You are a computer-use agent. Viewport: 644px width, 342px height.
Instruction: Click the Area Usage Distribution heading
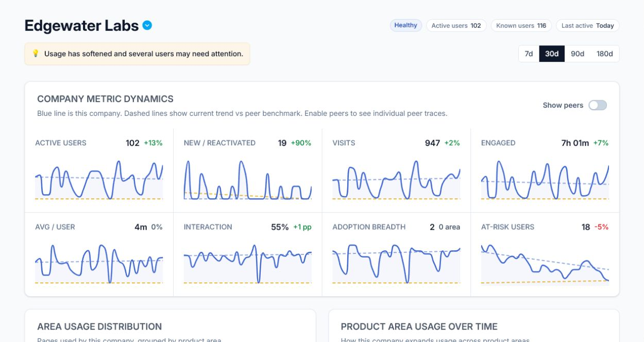click(x=99, y=327)
